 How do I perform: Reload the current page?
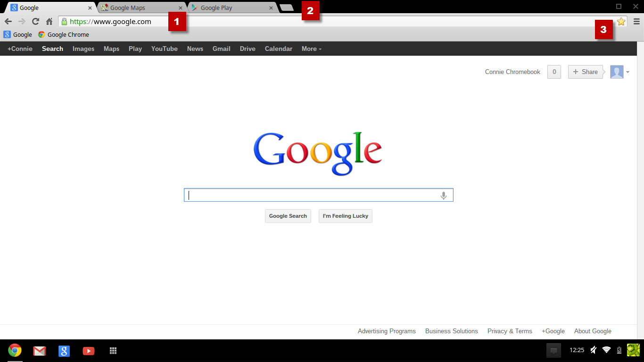coord(35,21)
